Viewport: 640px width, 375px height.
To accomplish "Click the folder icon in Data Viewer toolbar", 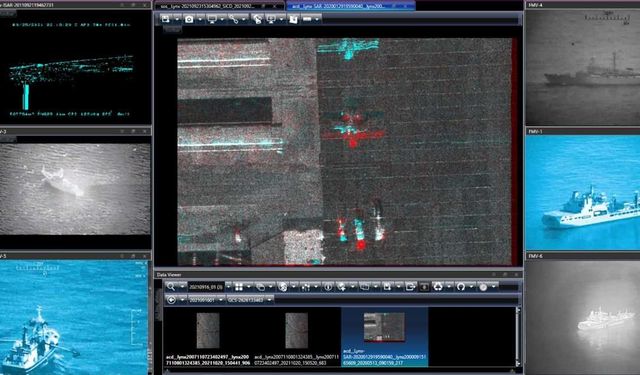I will [365, 287].
